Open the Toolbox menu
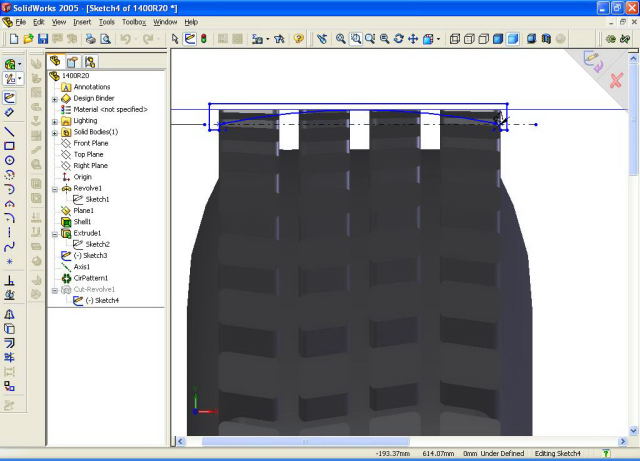640x461 pixels. point(134,21)
